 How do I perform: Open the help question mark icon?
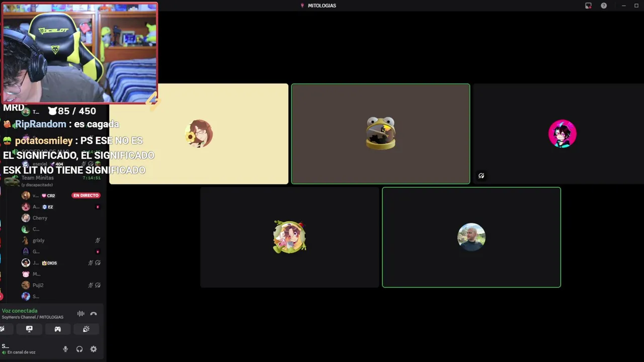(604, 6)
